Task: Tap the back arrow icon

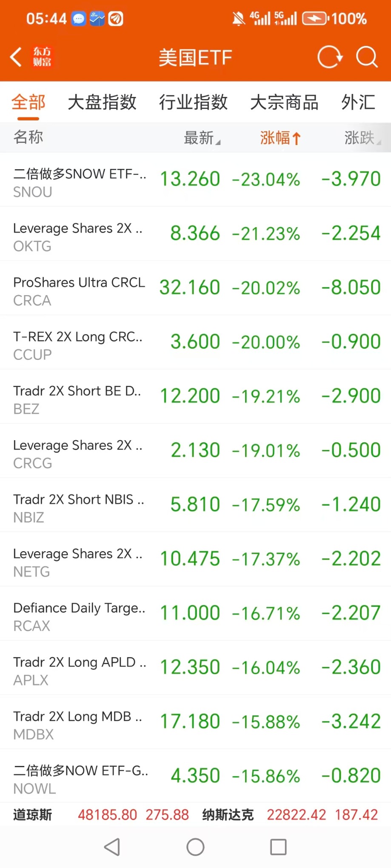Action: click(16, 57)
